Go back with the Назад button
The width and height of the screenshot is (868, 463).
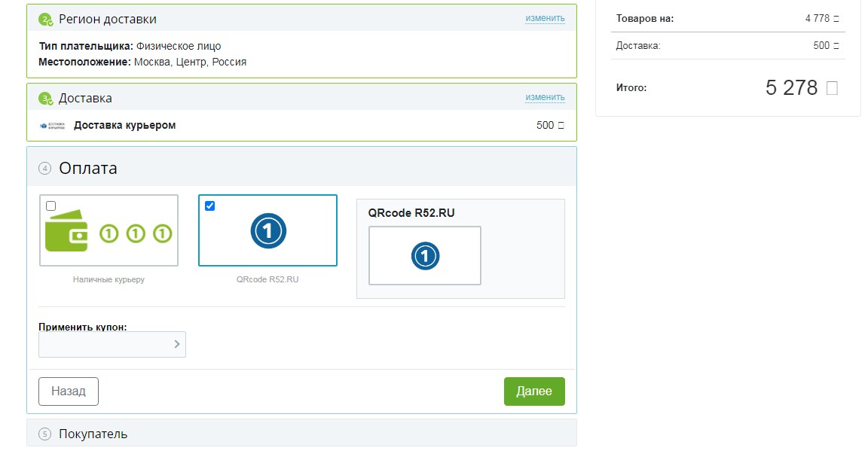pyautogui.click(x=69, y=391)
